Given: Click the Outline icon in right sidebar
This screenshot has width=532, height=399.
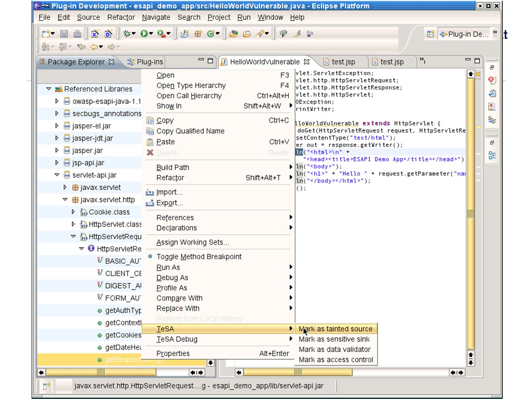Looking at the screenshot, I should [492, 155].
